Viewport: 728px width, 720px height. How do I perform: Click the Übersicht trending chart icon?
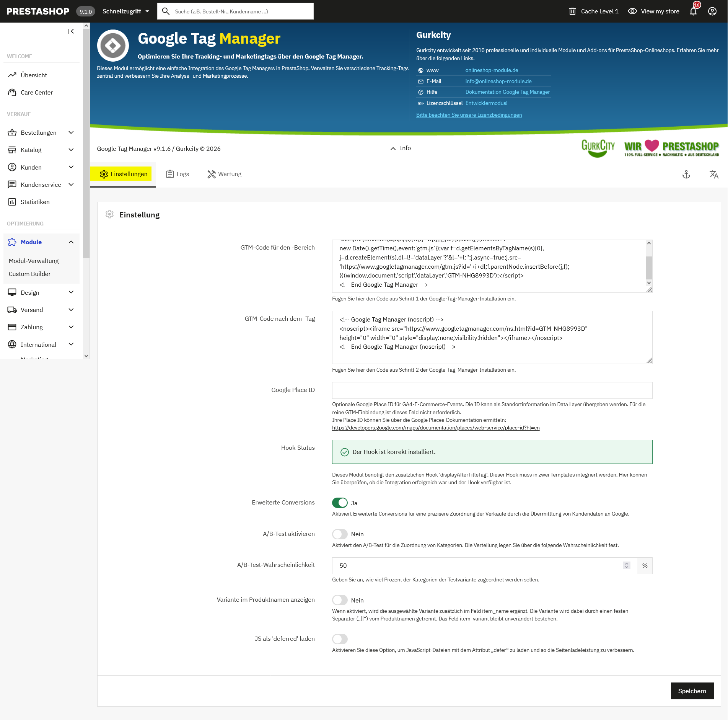click(x=12, y=75)
